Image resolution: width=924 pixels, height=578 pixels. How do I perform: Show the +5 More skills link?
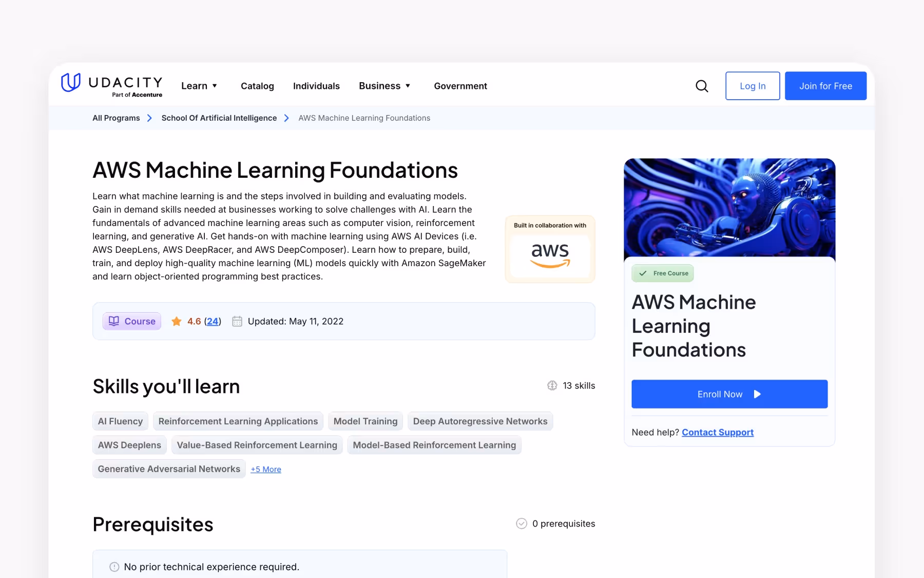click(x=266, y=469)
